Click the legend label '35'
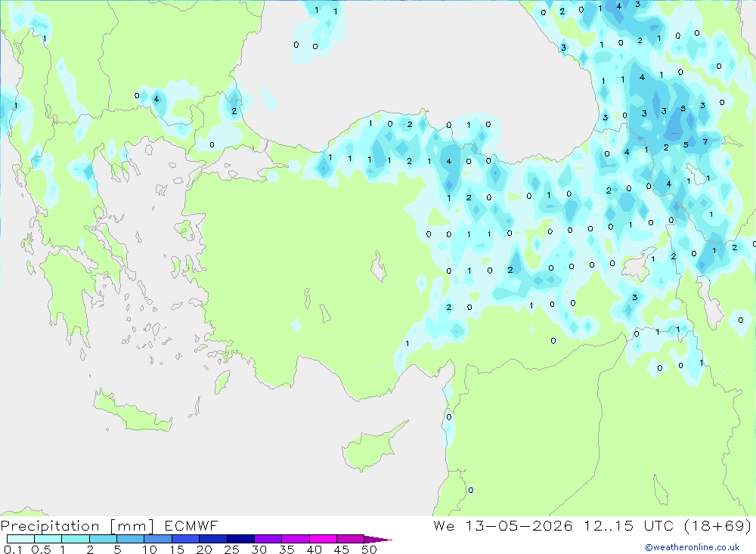This screenshot has width=756, height=554. [287, 549]
